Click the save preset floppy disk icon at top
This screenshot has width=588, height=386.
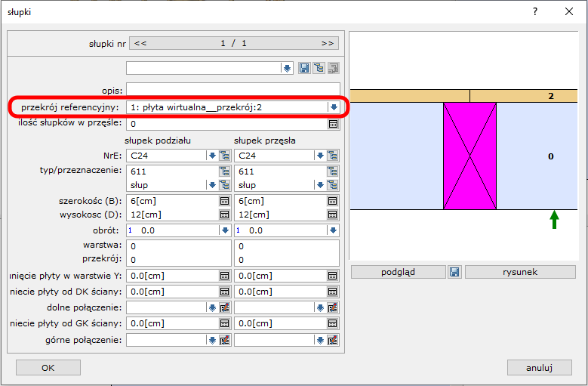point(304,68)
